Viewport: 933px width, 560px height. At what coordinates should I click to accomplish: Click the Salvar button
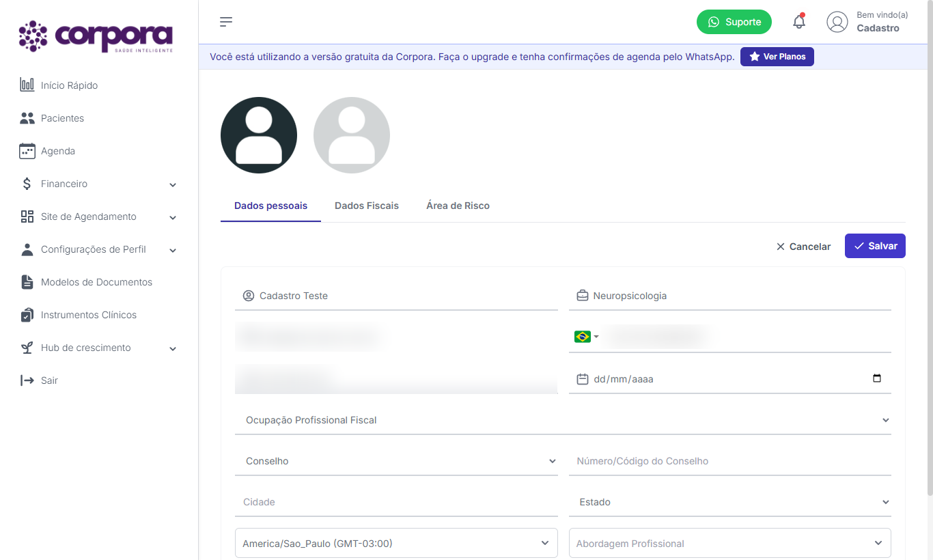coord(875,246)
